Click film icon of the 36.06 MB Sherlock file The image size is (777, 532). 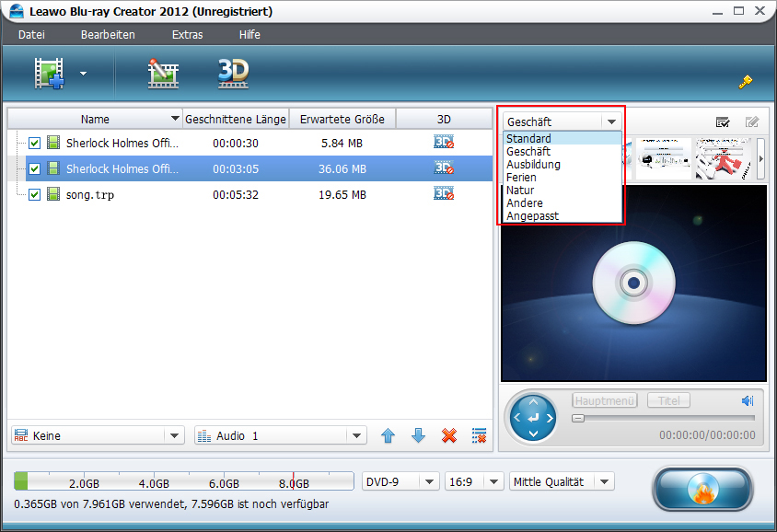click(53, 168)
